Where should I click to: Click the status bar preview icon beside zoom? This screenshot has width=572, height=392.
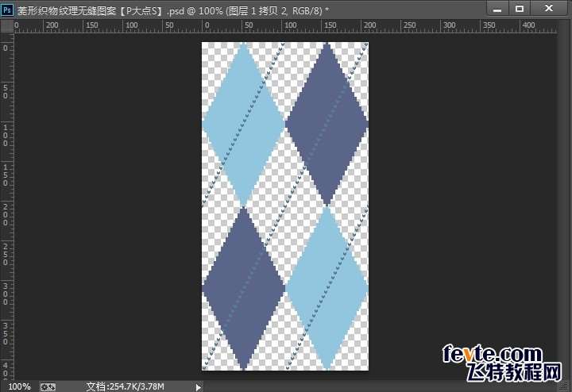(x=48, y=386)
